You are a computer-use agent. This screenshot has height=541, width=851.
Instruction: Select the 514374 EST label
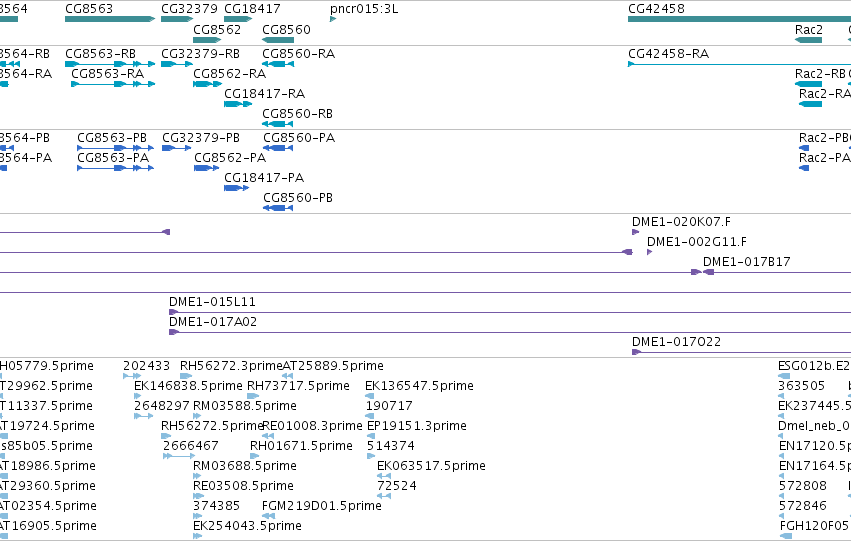coord(391,447)
